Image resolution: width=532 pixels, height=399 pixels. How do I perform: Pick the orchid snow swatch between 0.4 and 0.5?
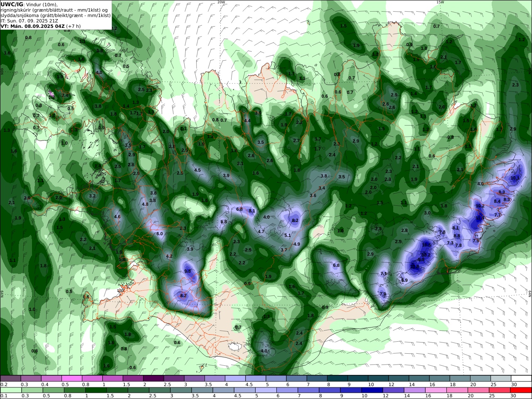52,379
